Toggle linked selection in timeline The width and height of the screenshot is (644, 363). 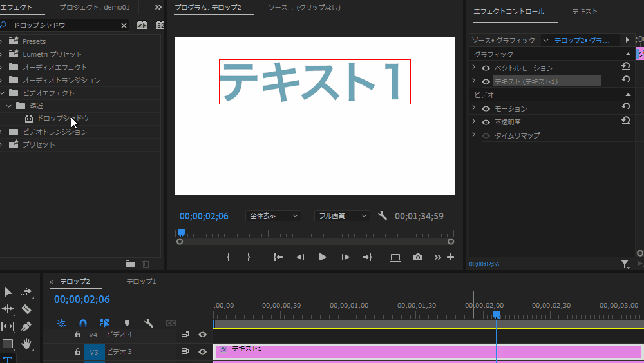pyautogui.click(x=105, y=323)
